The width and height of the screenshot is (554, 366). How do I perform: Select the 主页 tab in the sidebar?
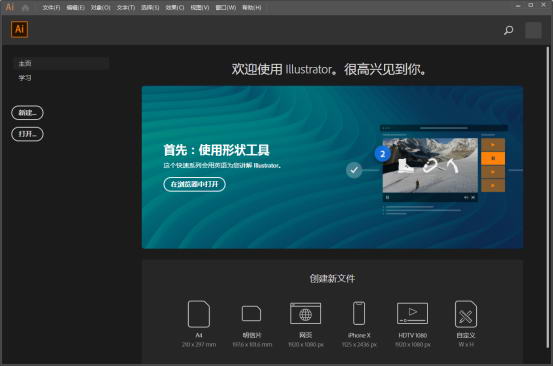(61, 63)
